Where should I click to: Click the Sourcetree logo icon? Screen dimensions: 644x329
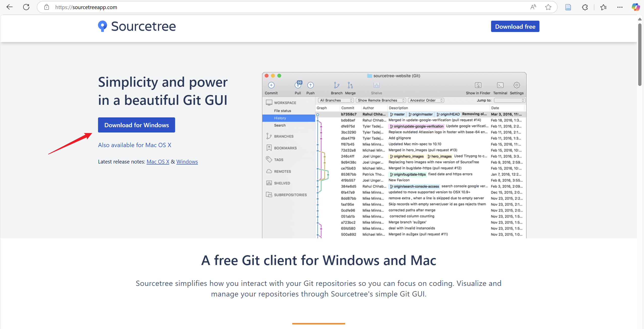tap(103, 26)
